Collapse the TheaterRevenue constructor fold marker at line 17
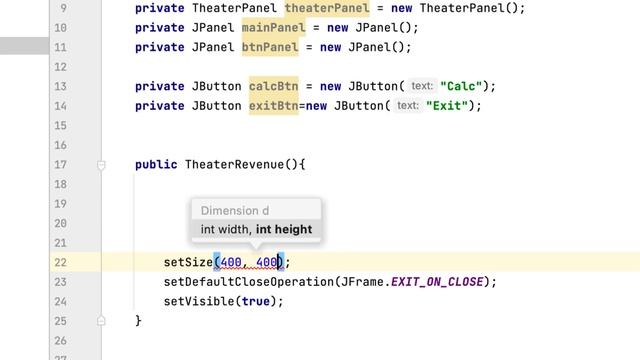640x360 pixels. (x=101, y=165)
